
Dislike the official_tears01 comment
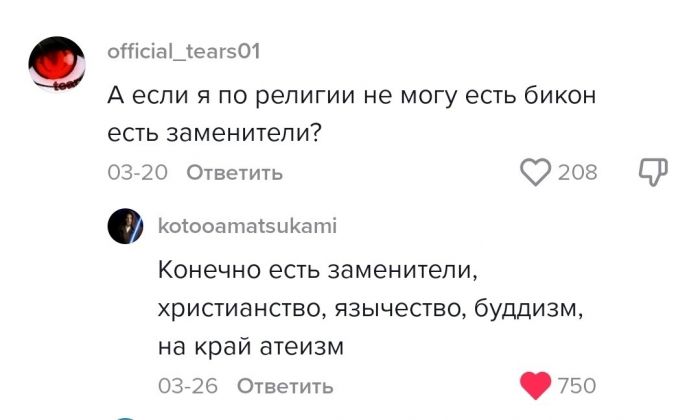point(652,172)
